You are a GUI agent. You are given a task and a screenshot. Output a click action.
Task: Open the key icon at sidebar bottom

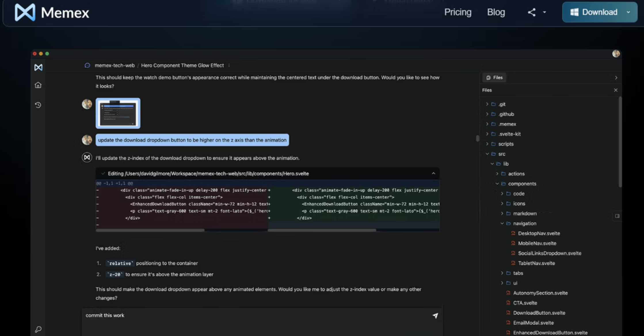coord(38,329)
